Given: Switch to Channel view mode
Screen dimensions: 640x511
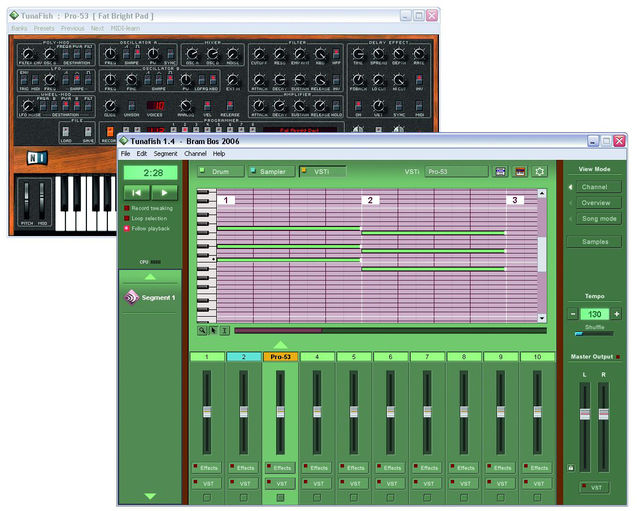Looking at the screenshot, I should coord(599,187).
